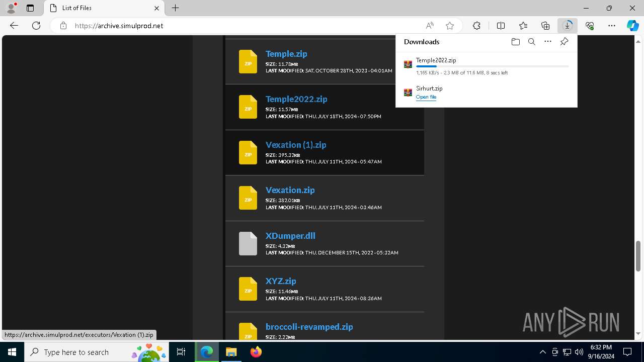Click the file icon beside XDumper.dll
This screenshot has height=362, width=644.
pos(248,243)
